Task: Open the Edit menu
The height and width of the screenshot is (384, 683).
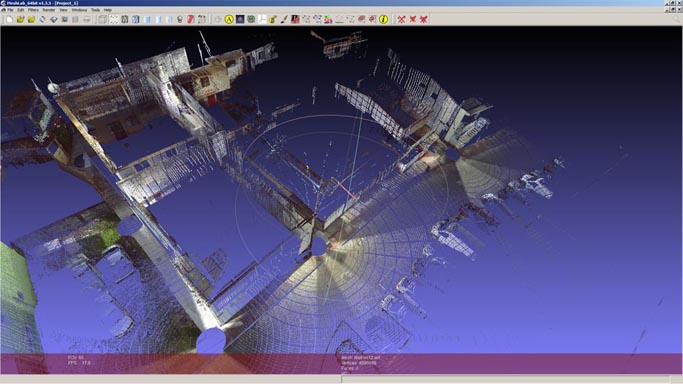Action: click(x=20, y=10)
